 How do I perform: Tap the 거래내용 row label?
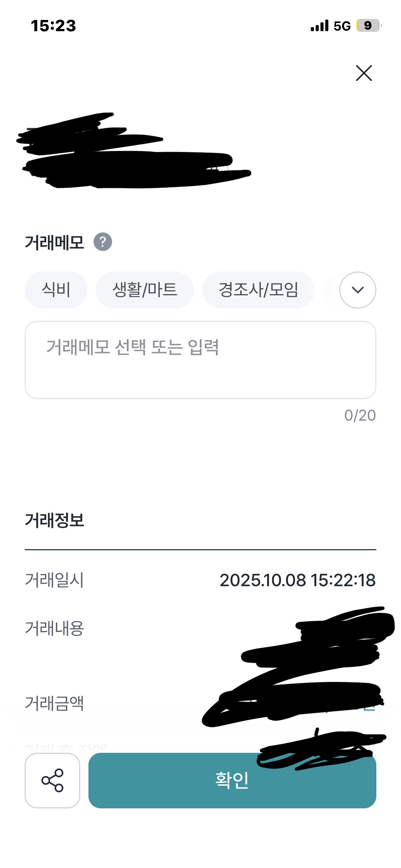coord(54,628)
